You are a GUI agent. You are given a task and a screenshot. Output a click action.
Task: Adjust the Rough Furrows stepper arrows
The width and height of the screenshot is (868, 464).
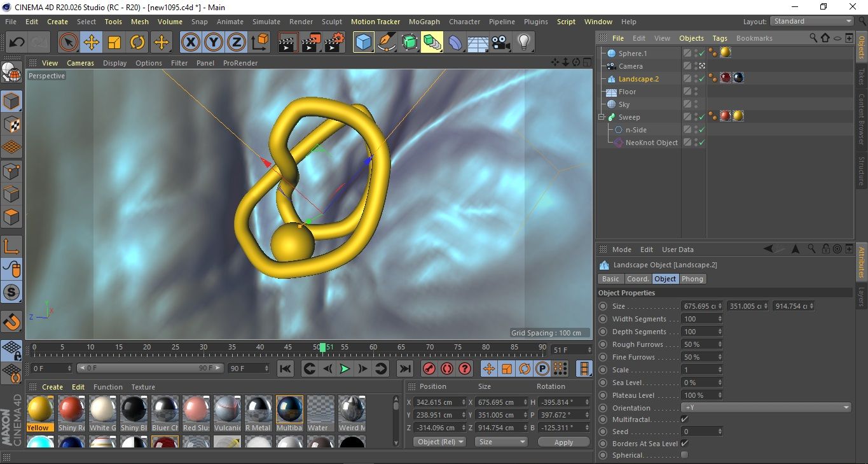click(x=720, y=344)
